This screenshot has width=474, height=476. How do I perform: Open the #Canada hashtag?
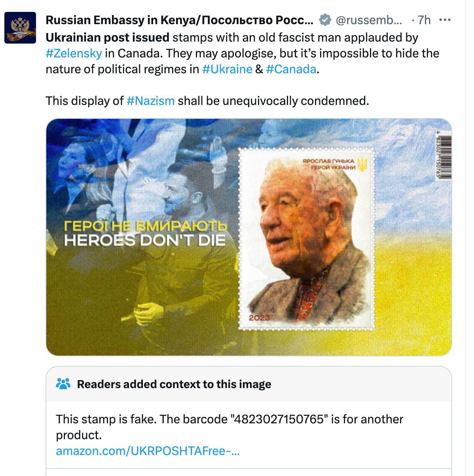291,69
